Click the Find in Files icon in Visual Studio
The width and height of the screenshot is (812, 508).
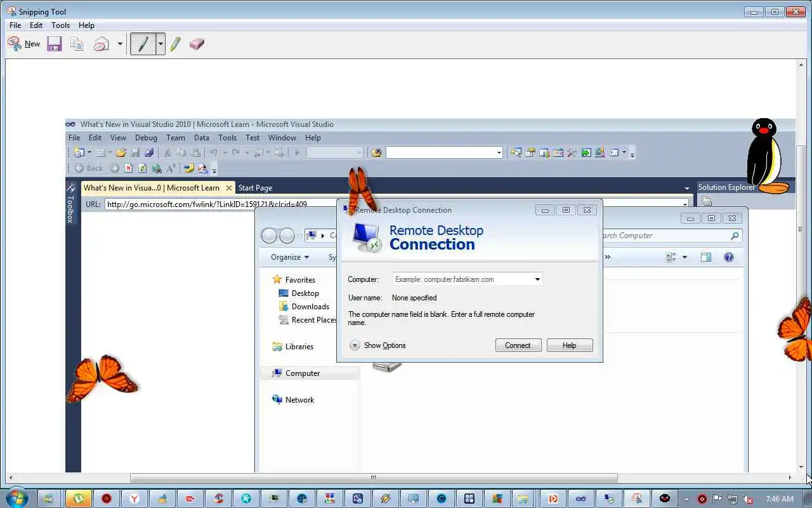(376, 152)
